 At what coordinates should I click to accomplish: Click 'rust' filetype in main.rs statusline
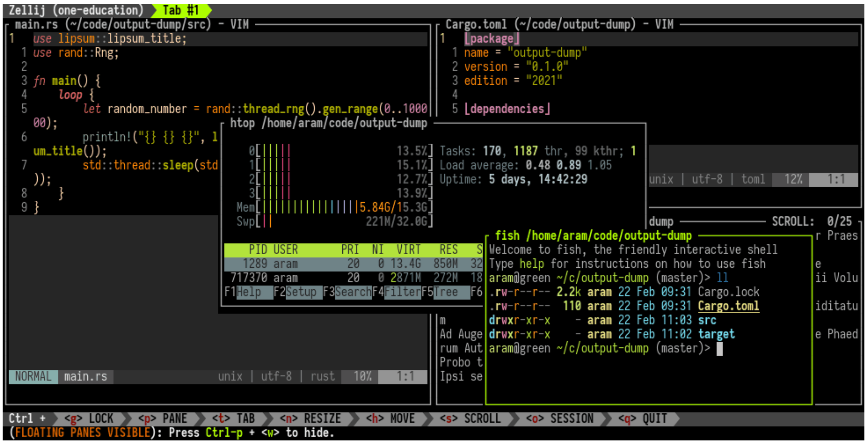coord(322,376)
